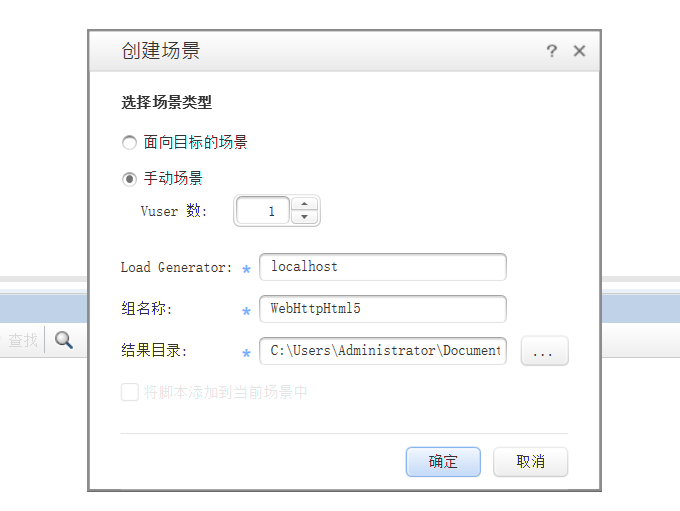Dismiss dialog using 取消 button

tap(530, 462)
